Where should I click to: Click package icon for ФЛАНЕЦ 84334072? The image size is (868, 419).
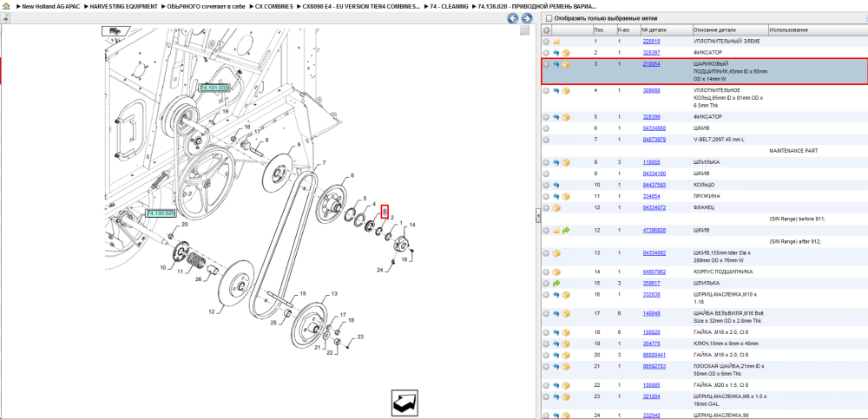click(556, 207)
